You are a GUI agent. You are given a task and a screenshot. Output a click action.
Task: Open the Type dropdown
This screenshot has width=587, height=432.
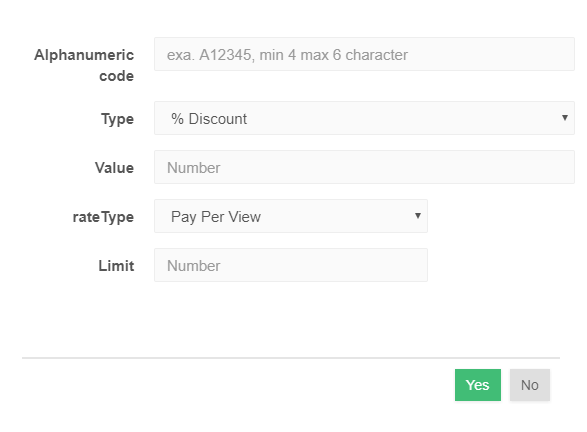click(364, 118)
